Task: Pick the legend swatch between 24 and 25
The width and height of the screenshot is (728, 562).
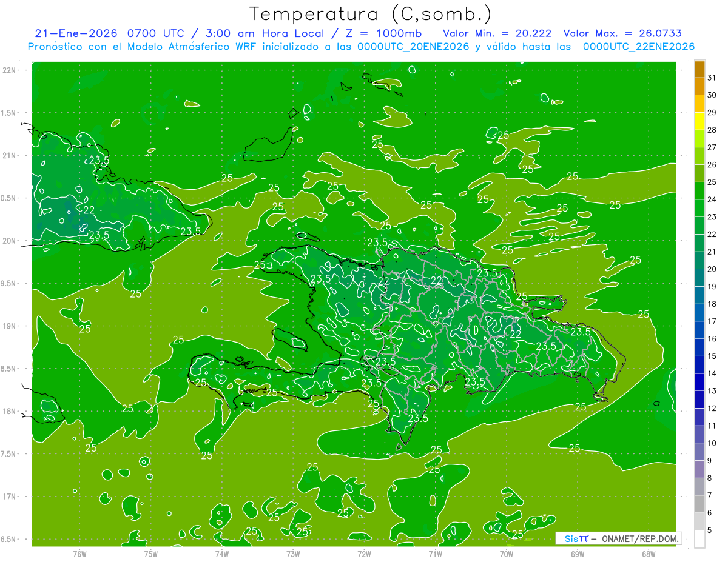Action: pyautogui.click(x=699, y=191)
